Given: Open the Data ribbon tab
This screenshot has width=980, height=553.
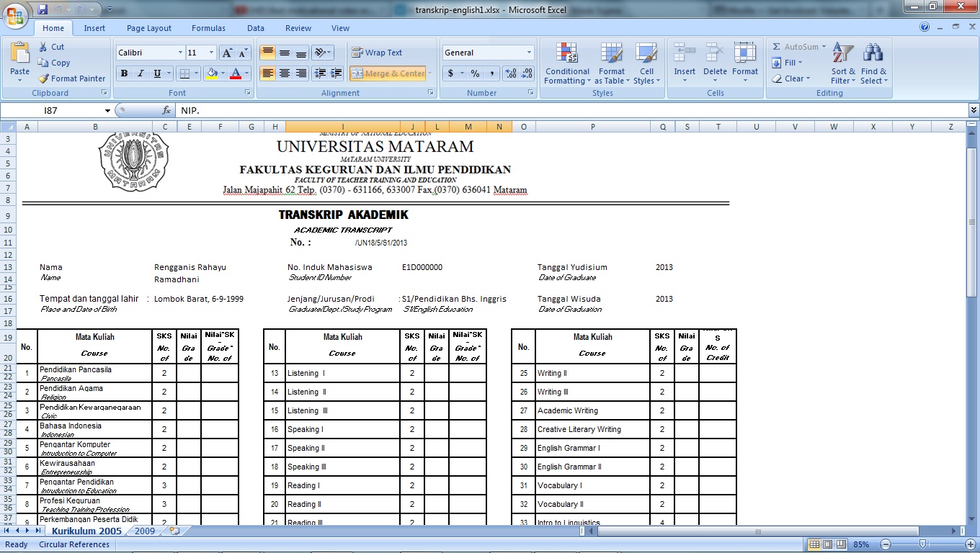Looking at the screenshot, I should (x=256, y=28).
